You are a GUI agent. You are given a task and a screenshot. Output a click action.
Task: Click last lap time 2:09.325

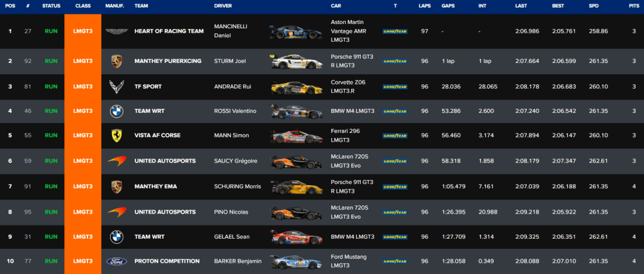coord(528,237)
